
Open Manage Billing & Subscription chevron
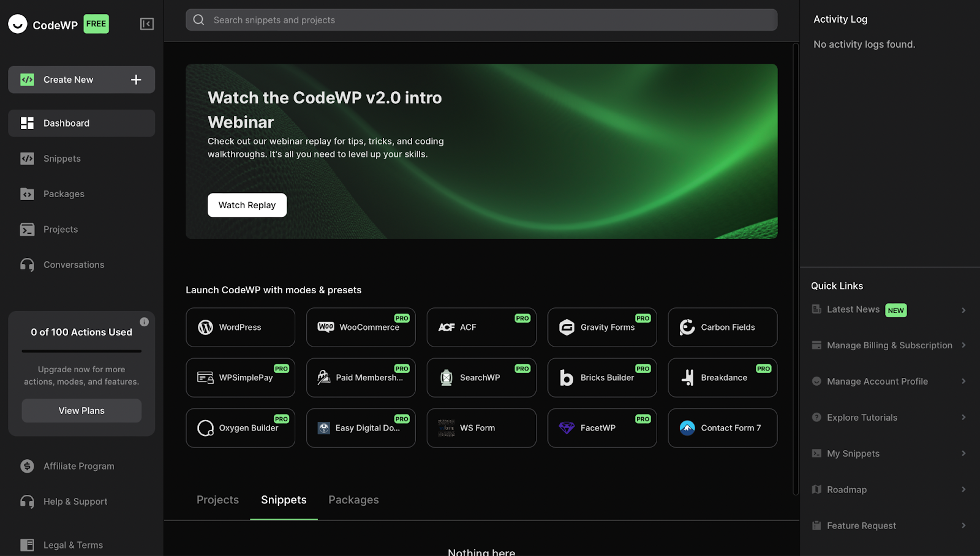[963, 345]
